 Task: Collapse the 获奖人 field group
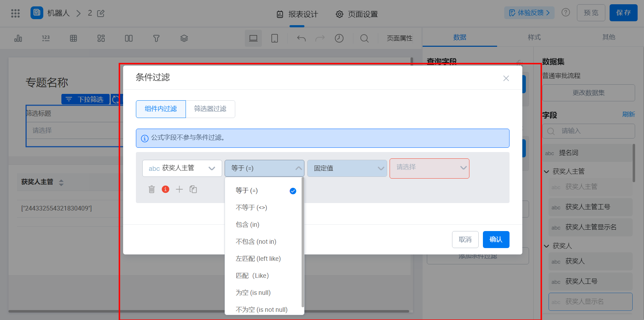(x=547, y=246)
